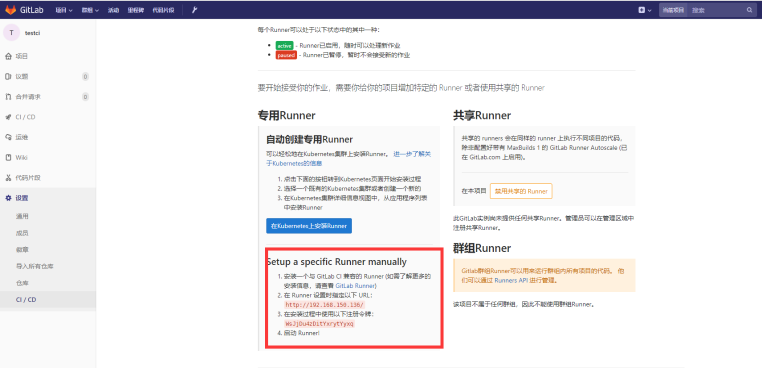762x368 pixels.
Task: Select CI / CD settings submenu item
Action: [x=26, y=300]
